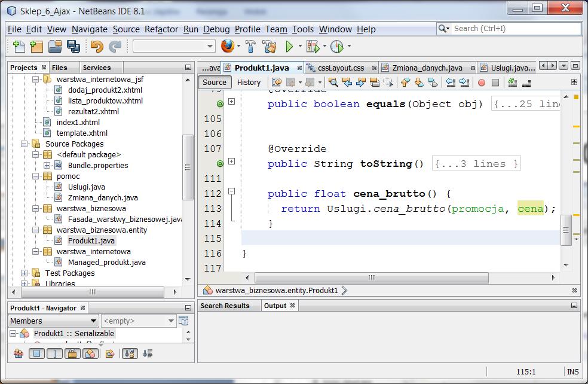Screen dimensions: 588x384
Task: Click the Clean and Build Project icon
Action: coord(269,46)
